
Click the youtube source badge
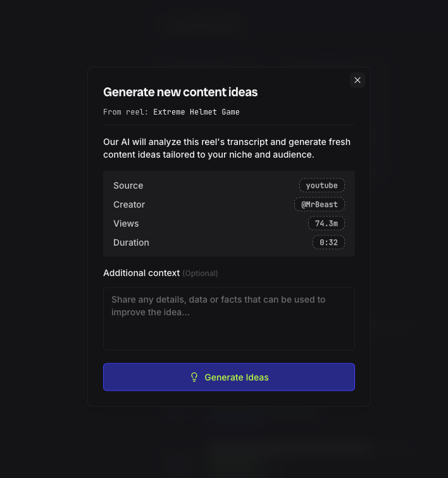(x=321, y=186)
